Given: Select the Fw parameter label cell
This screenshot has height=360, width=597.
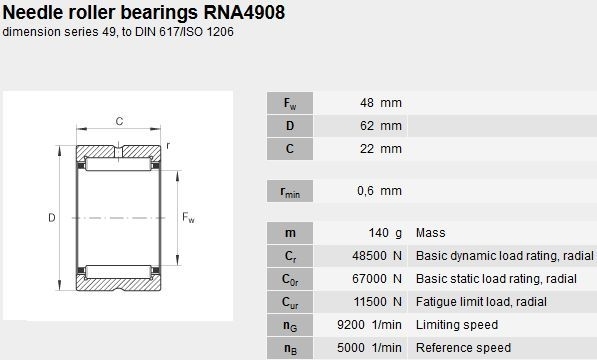Looking at the screenshot, I should click(290, 103).
